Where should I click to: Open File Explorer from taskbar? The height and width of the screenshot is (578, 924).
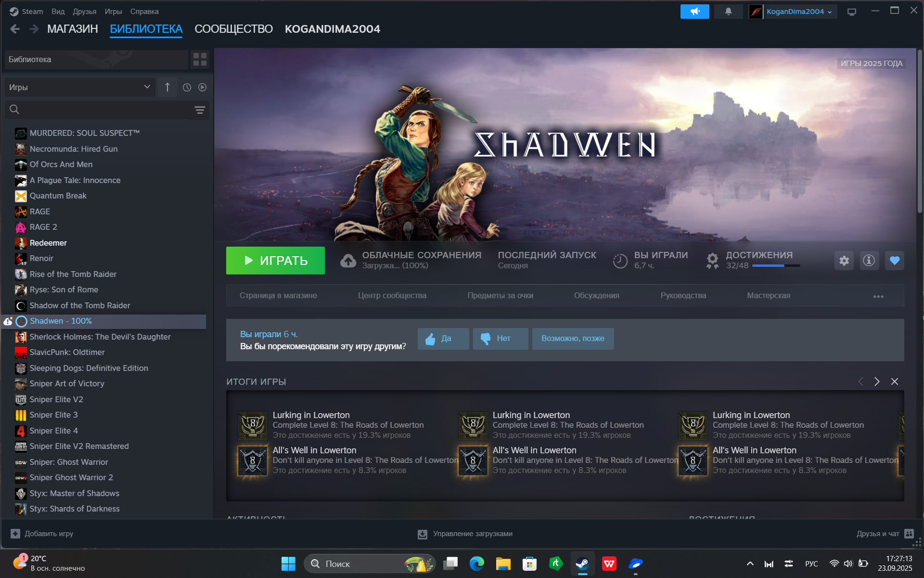[x=503, y=564]
